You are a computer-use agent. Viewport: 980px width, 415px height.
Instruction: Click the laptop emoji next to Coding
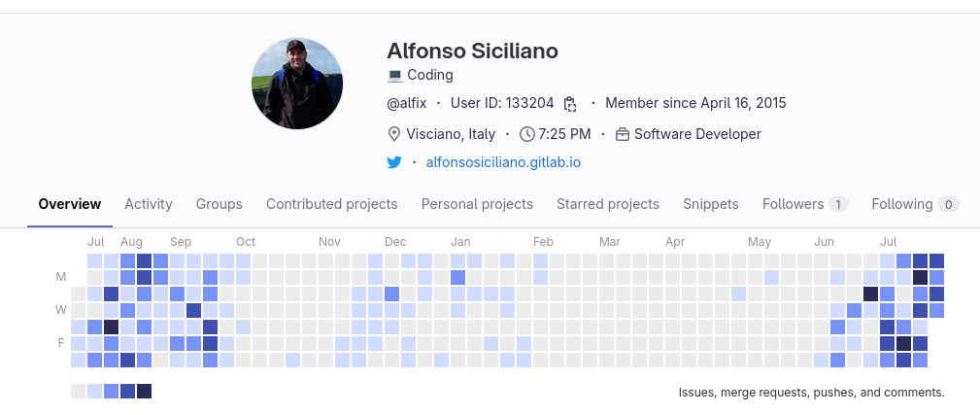[394, 75]
